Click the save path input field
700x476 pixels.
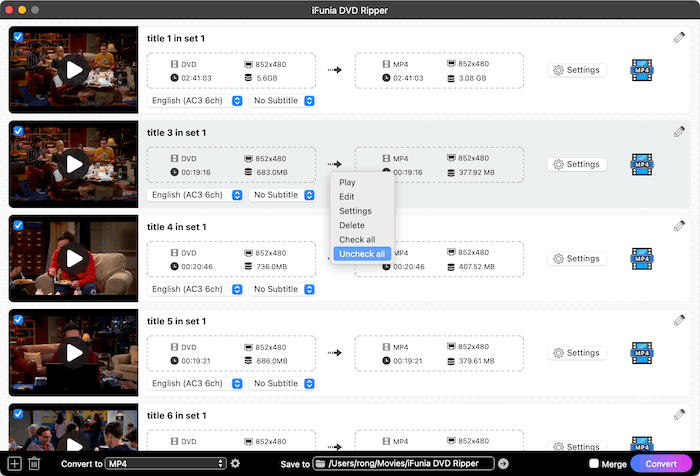click(x=404, y=463)
